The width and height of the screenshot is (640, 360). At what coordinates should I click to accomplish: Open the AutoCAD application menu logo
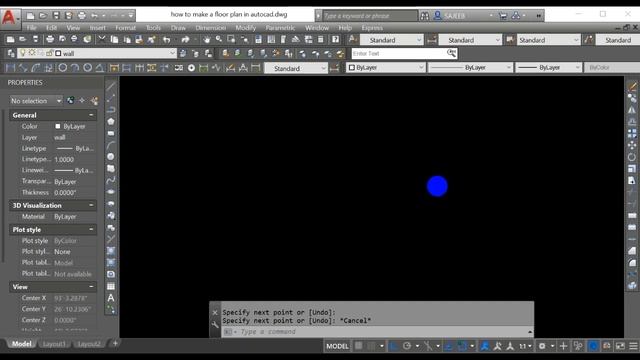(x=9, y=18)
